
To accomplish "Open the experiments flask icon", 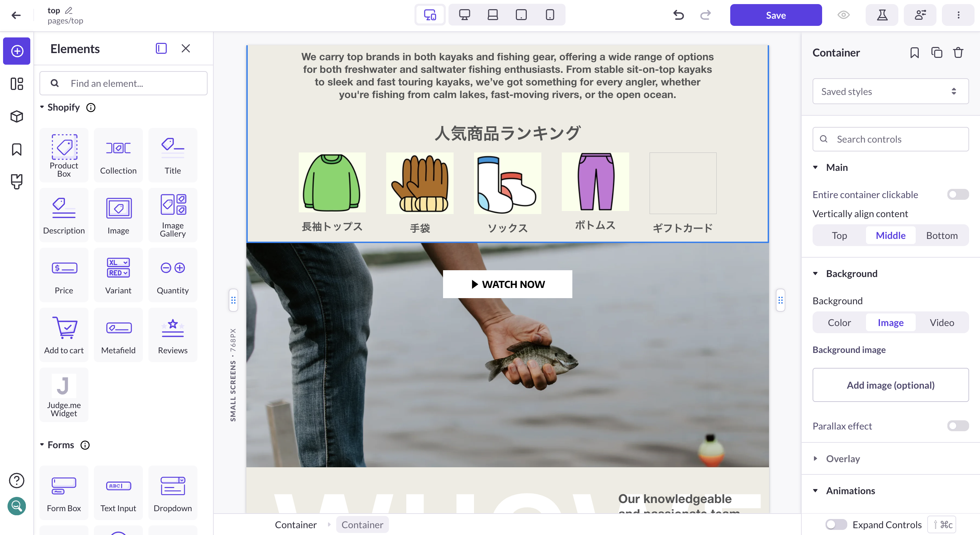I will [882, 15].
